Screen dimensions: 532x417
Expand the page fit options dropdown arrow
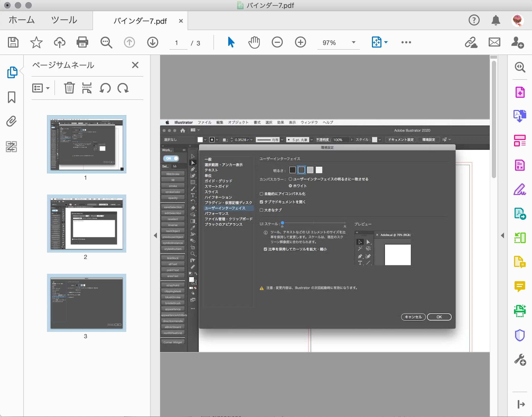click(x=386, y=42)
